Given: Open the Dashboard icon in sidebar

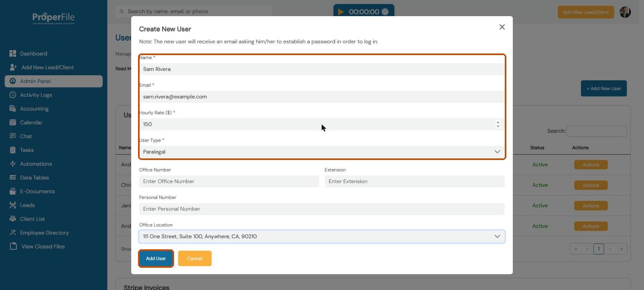Looking at the screenshot, I should (x=13, y=53).
